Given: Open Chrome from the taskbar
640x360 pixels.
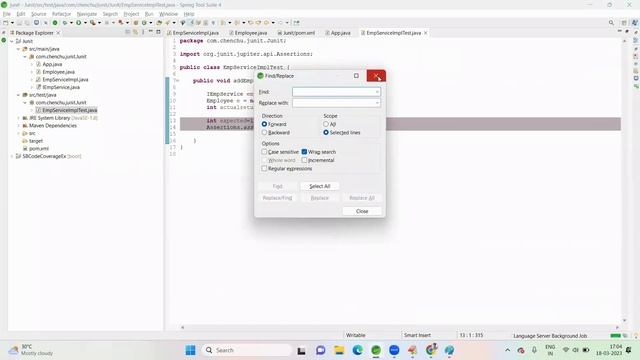Looking at the screenshot, I should tap(431, 350).
